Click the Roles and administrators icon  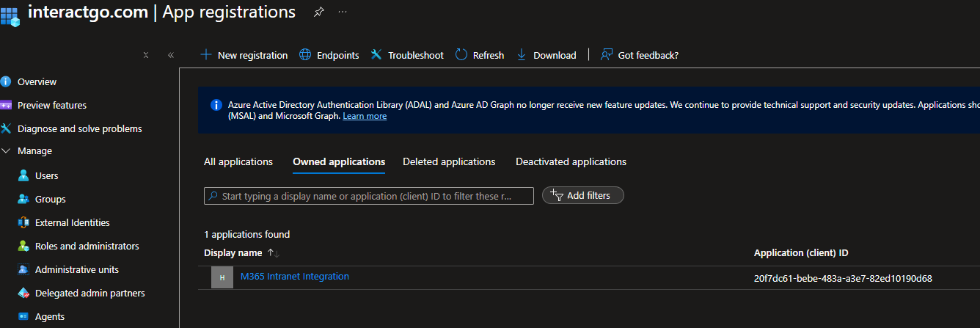click(23, 246)
